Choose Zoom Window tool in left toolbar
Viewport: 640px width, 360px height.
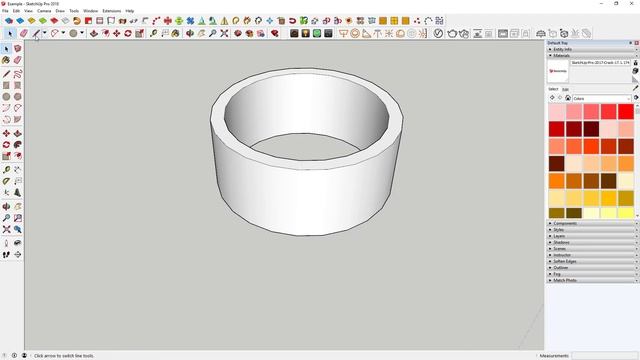[18, 218]
